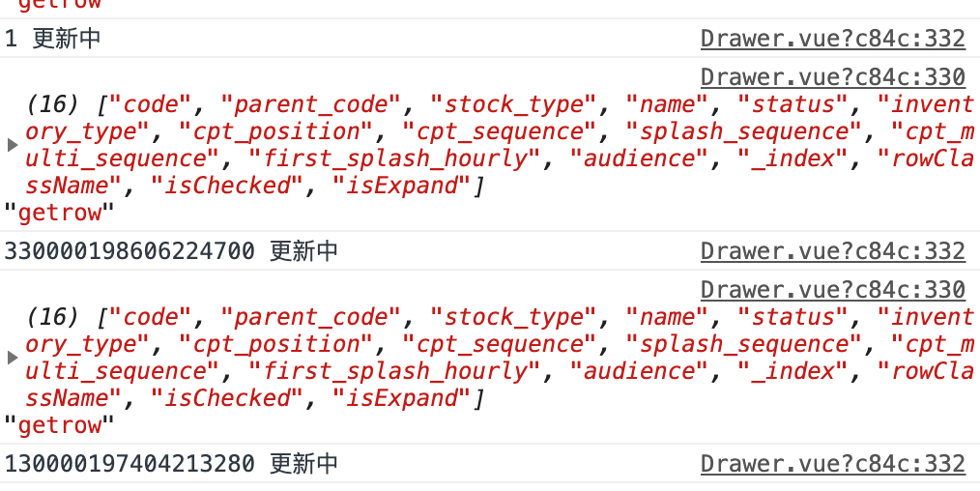Click "getrow" string above 330000198606224700 line

coord(59,213)
